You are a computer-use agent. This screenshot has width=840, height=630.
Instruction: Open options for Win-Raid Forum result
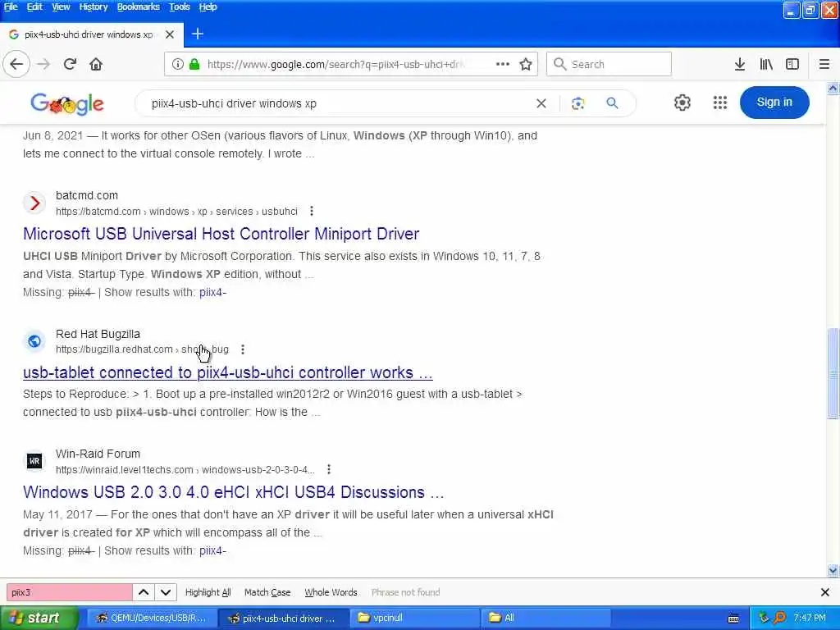pyautogui.click(x=328, y=469)
